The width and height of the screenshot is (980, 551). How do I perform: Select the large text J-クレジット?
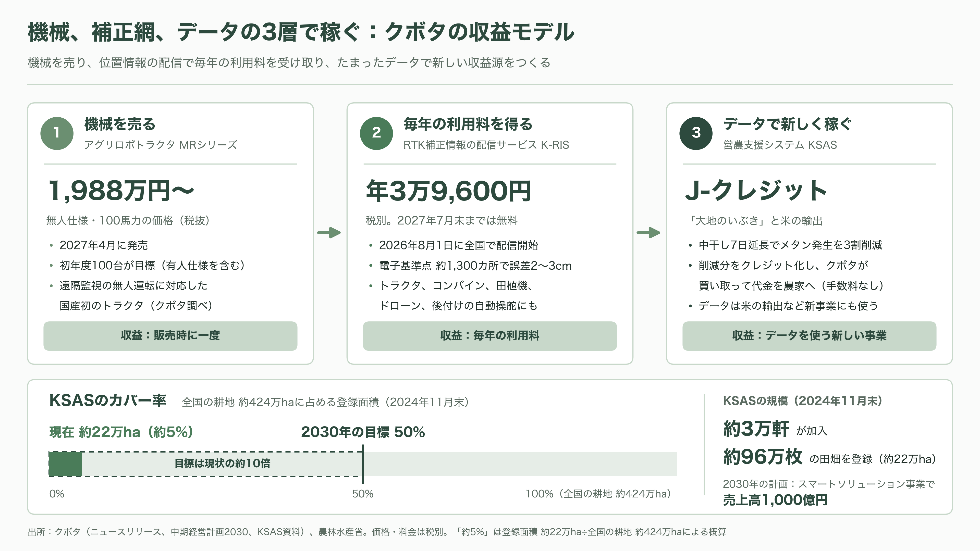click(x=756, y=191)
